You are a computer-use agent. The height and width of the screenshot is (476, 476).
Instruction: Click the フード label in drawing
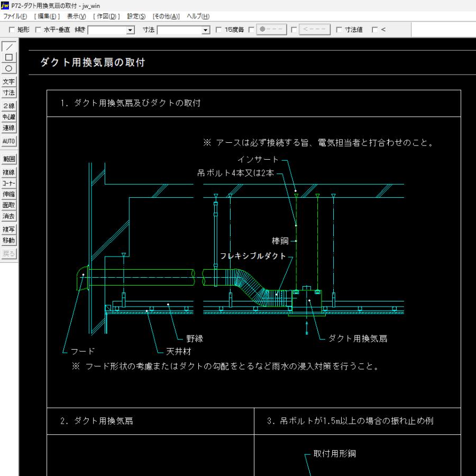click(x=83, y=352)
